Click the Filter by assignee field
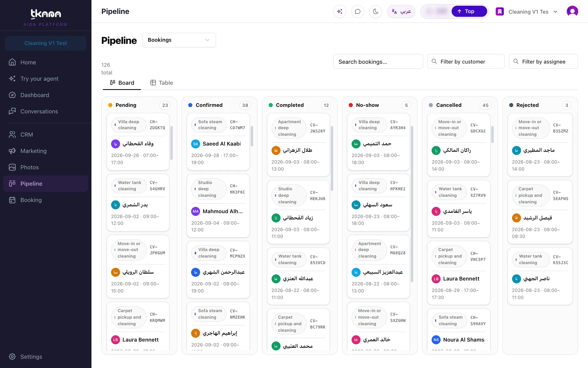Image resolution: width=588 pixels, height=368 pixels. point(543,62)
